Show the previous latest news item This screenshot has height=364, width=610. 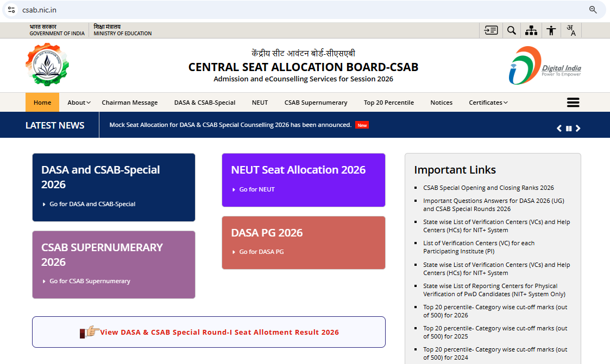pos(559,129)
